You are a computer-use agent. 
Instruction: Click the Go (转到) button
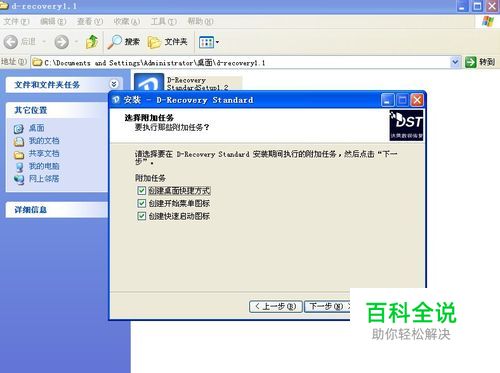click(x=480, y=62)
